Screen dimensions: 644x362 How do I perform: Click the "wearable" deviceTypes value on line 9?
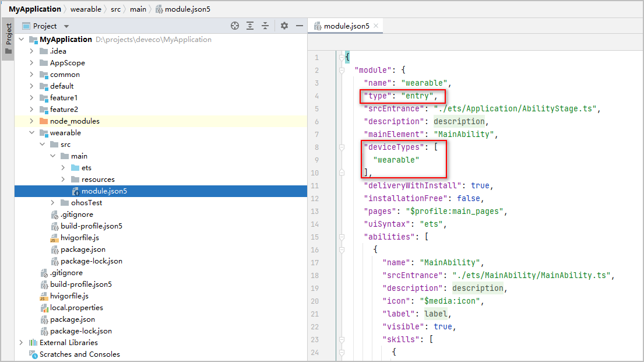pos(396,160)
